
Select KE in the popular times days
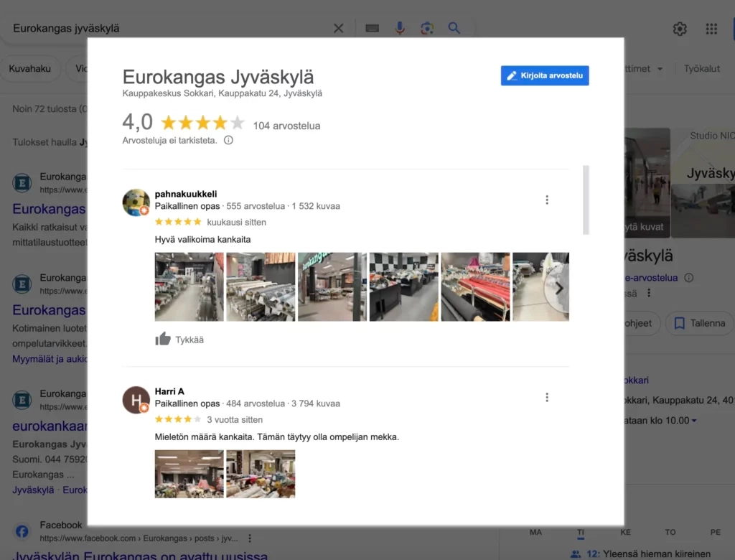[625, 532]
